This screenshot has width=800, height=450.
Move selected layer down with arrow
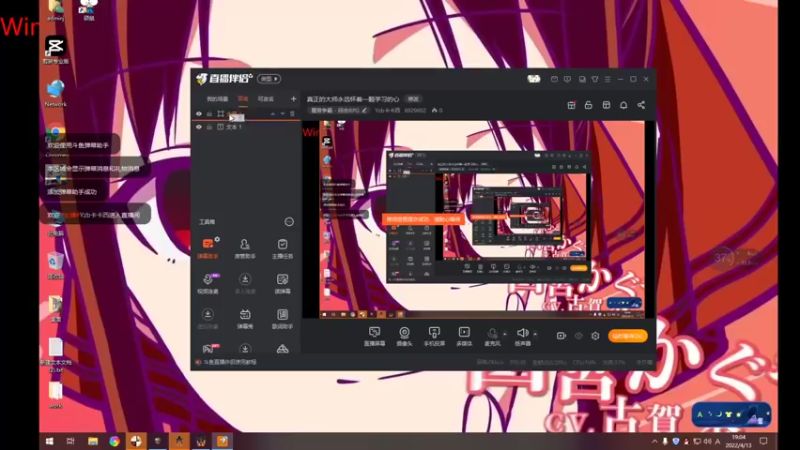pos(282,114)
